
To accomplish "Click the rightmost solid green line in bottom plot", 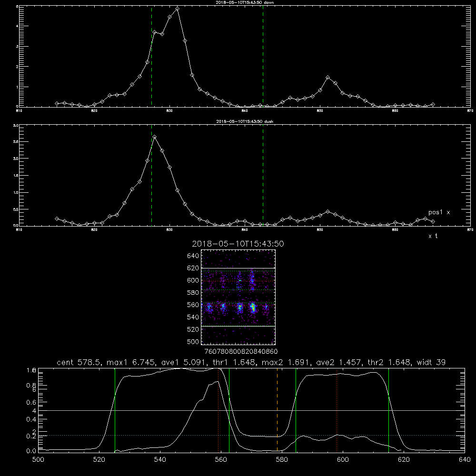I will [x=388, y=410].
